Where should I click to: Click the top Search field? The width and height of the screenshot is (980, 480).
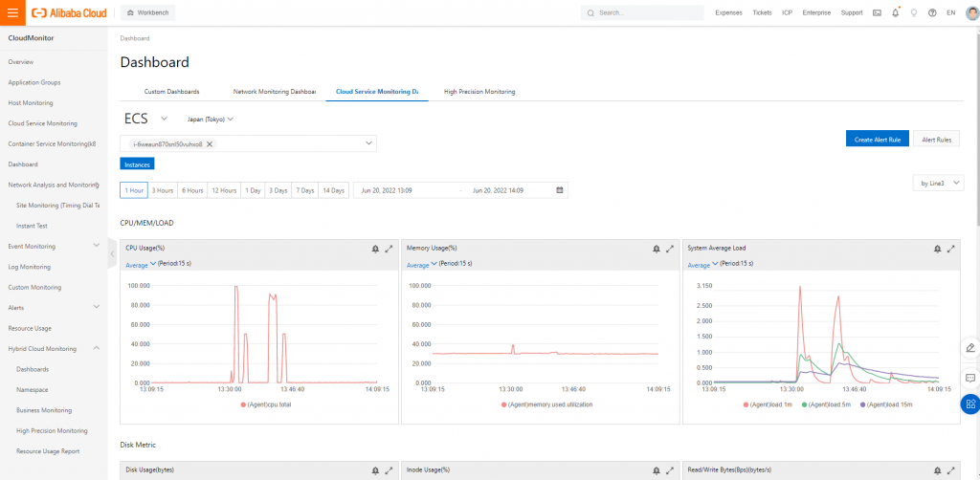click(642, 12)
